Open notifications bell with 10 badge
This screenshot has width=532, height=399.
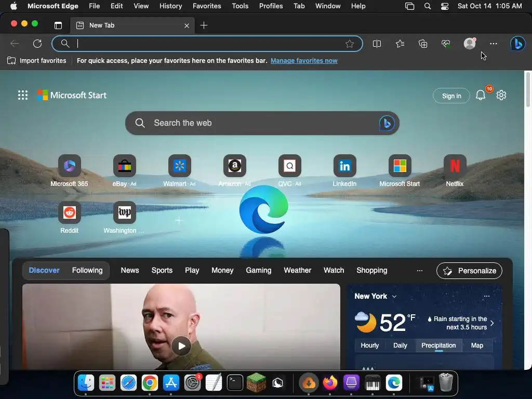pyautogui.click(x=481, y=95)
